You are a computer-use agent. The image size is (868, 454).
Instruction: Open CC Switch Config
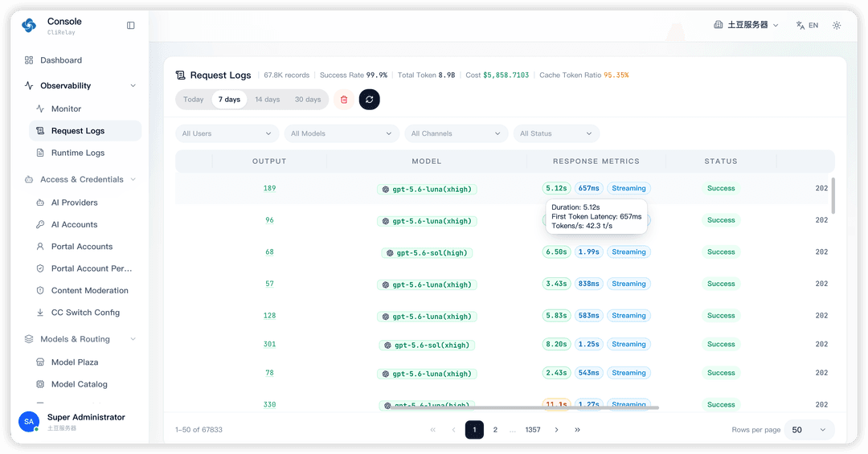point(85,313)
